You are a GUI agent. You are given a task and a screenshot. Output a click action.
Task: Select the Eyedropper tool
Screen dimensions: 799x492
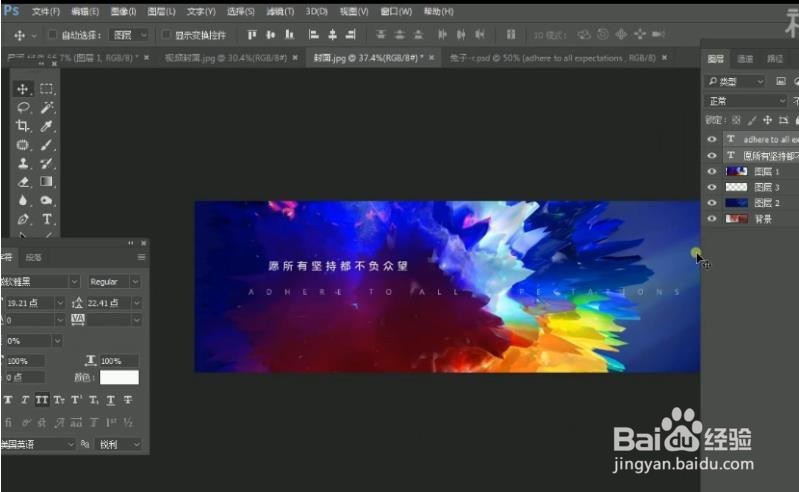click(46, 126)
